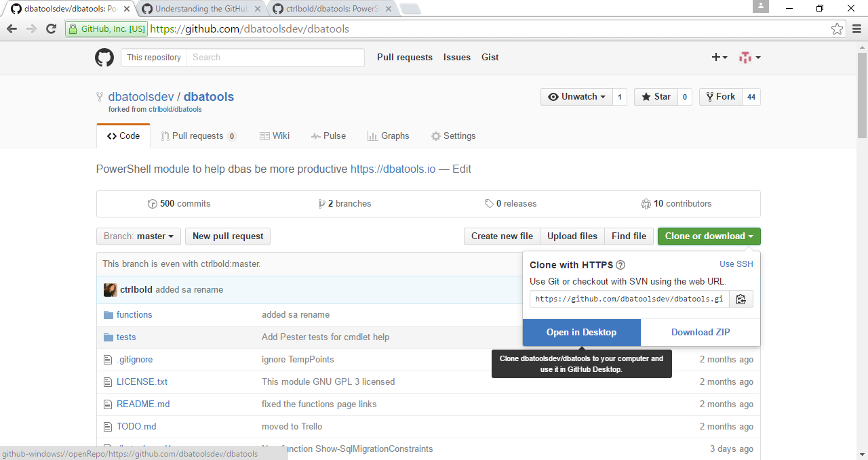
Task: Focus the repository Search field
Action: click(x=275, y=58)
